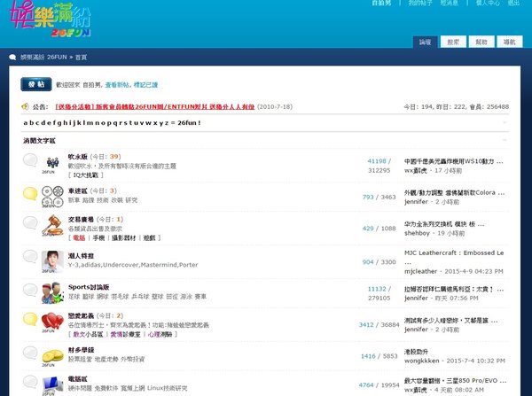Open the 戀愛起義 forum title
This screenshot has width=532, height=396.
pos(81,316)
